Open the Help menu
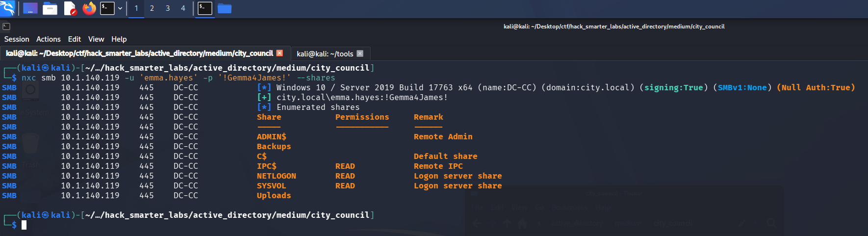The image size is (868, 236). 119,39
